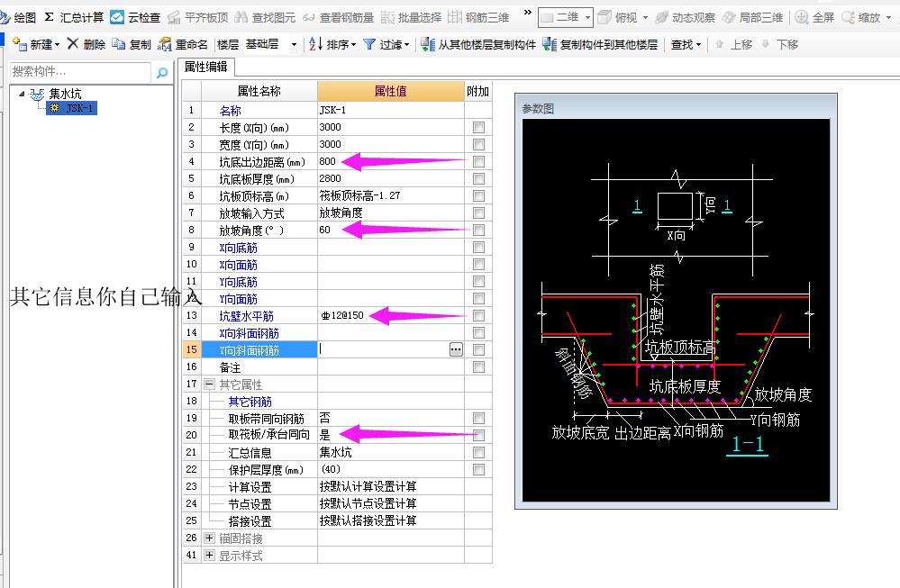Toggle the 附加 checkbox for 坑板顶标高
900x588 pixels.
click(x=478, y=196)
